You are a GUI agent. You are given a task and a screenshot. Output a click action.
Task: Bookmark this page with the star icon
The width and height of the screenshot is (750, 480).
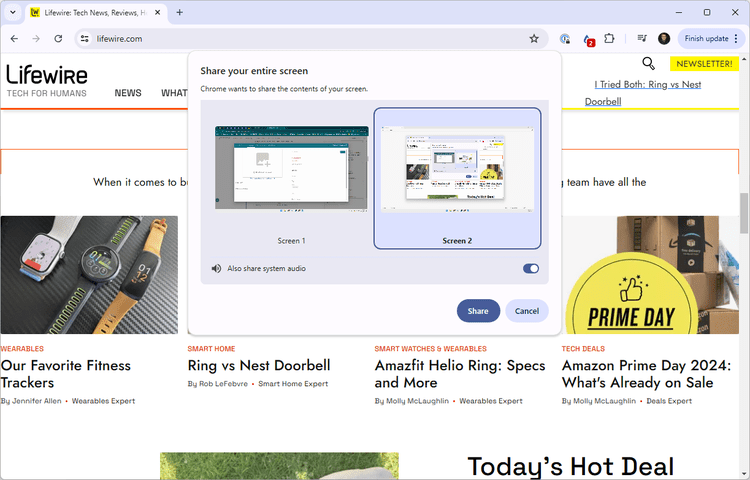point(534,39)
